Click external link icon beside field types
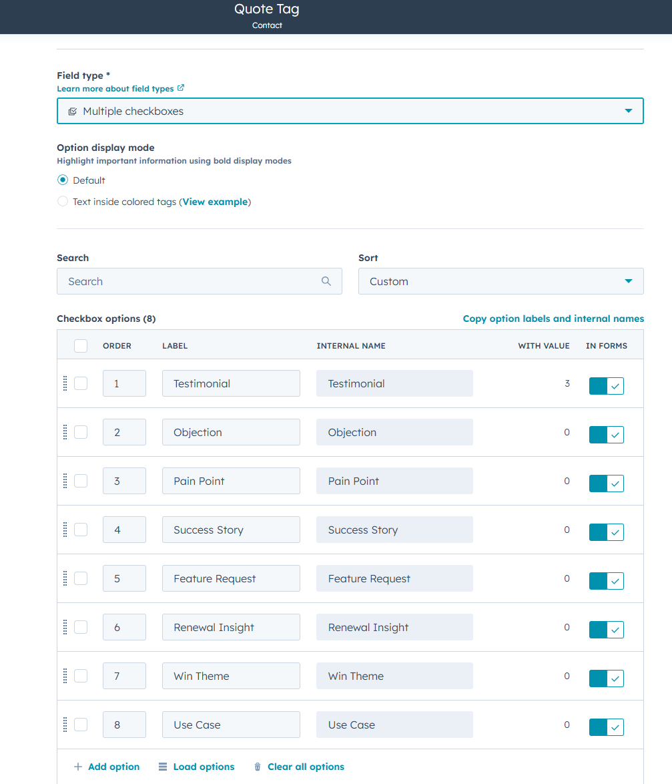Image resolution: width=672 pixels, height=784 pixels. coord(181,88)
